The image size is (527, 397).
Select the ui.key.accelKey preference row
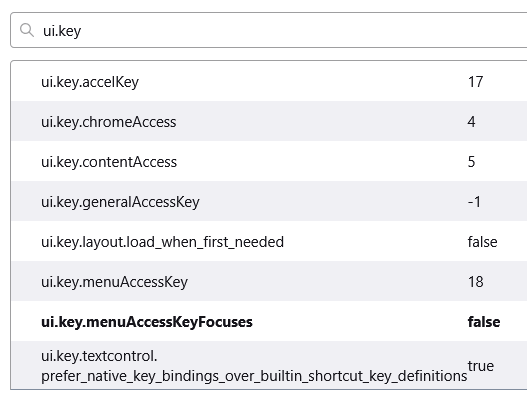coord(269,81)
